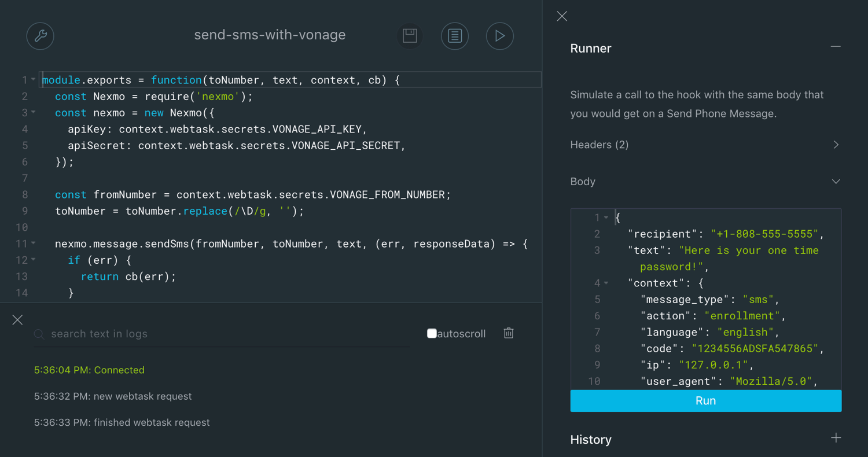Close the Runner side panel
The width and height of the screenshot is (868, 457).
(x=562, y=16)
